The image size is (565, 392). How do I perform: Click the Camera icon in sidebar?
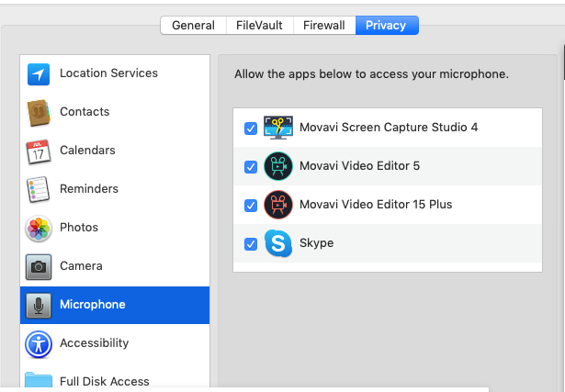tap(39, 267)
